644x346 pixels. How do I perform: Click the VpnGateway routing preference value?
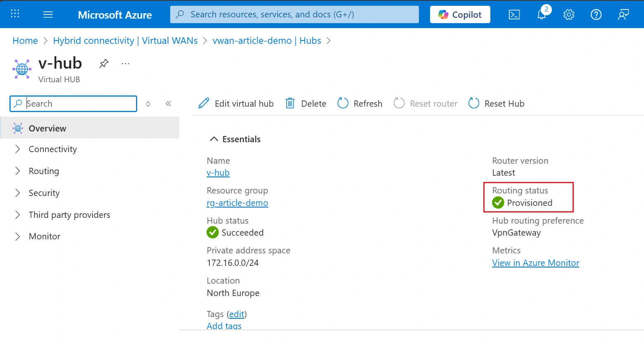coord(516,233)
